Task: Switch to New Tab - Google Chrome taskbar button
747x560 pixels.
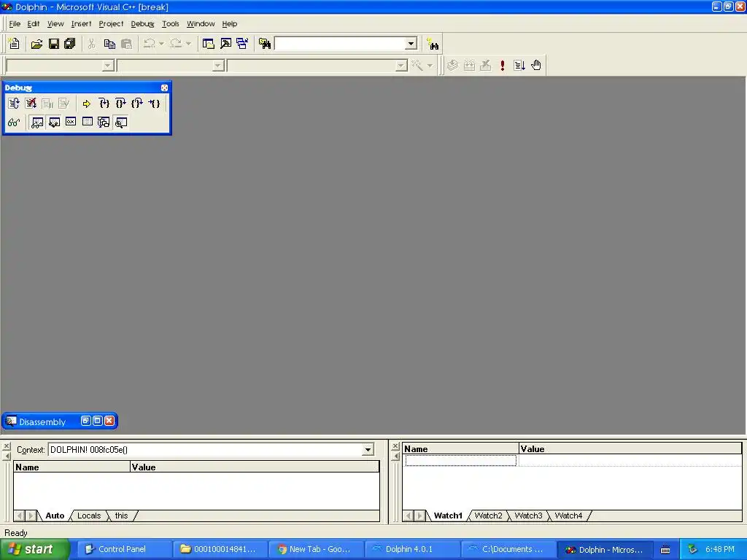Action: [x=316, y=550]
